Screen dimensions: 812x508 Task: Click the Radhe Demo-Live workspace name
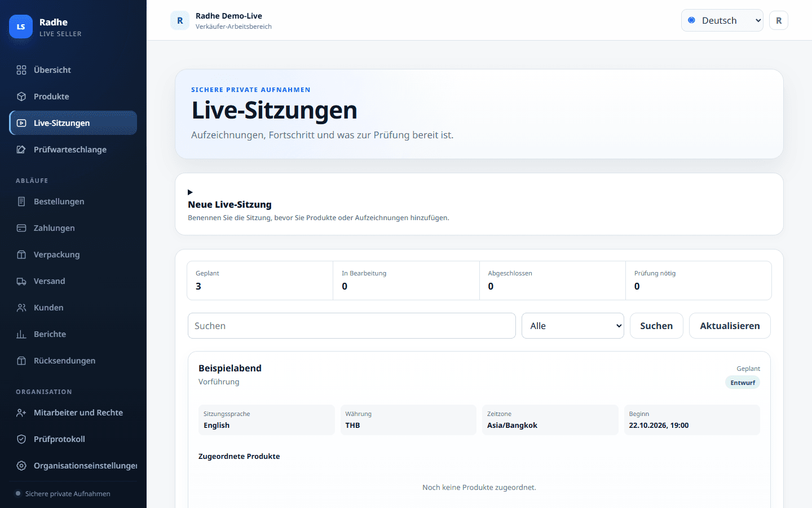(x=229, y=16)
